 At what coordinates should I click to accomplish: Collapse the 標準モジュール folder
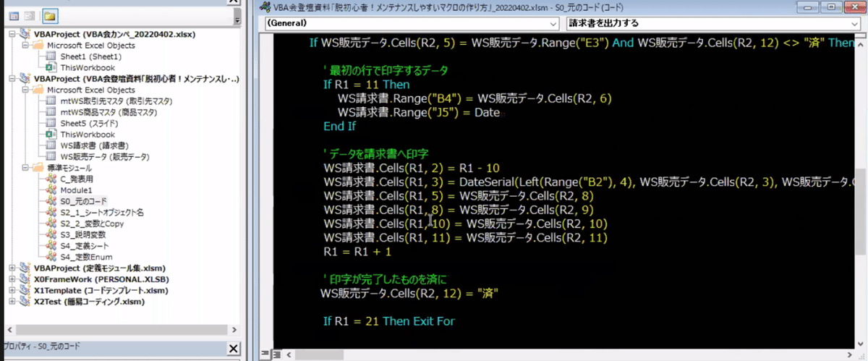click(x=25, y=167)
